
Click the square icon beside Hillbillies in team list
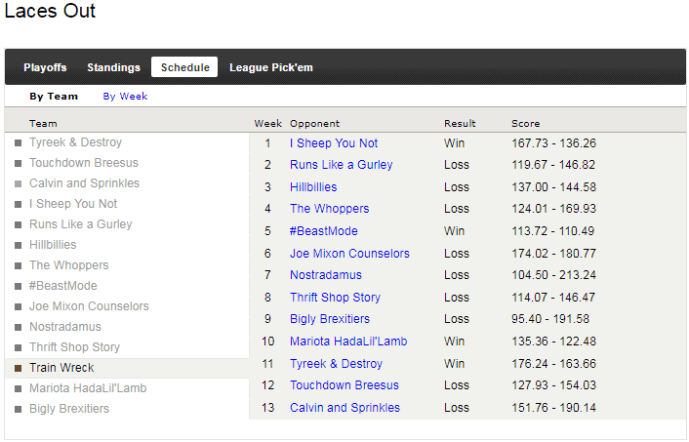17,245
